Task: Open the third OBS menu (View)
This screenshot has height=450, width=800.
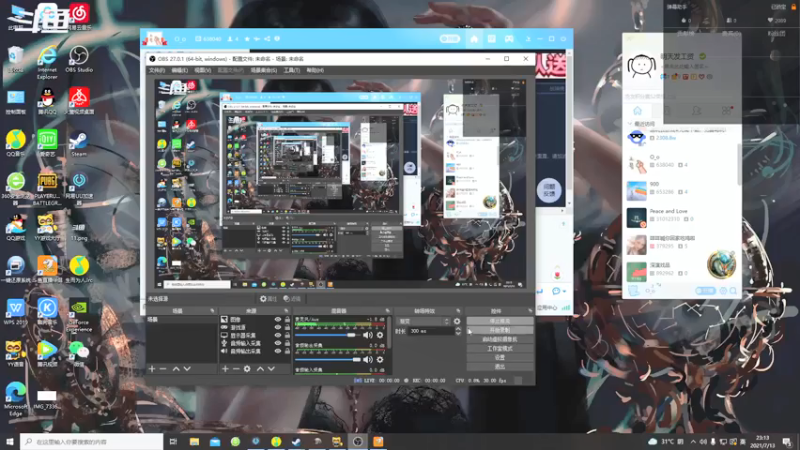Action: [203, 70]
